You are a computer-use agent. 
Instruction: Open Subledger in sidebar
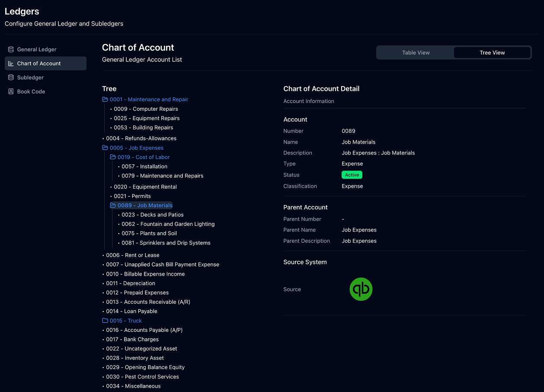[x=45, y=77]
